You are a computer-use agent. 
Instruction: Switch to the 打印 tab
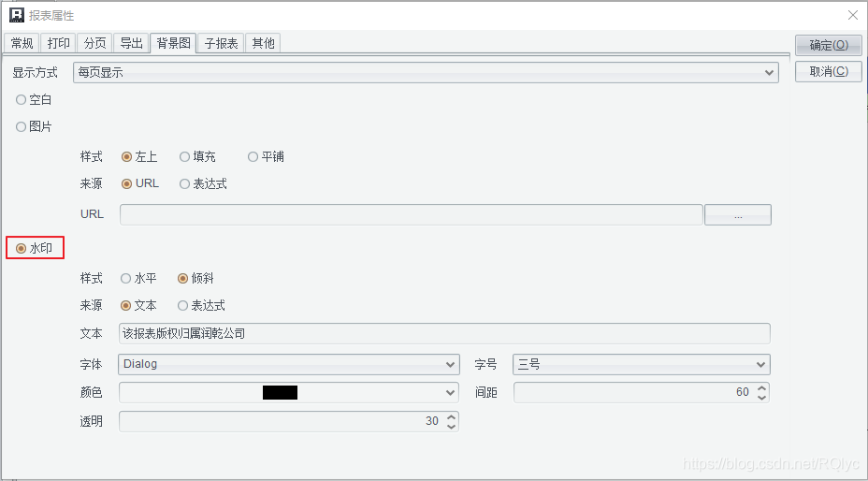[x=59, y=43]
